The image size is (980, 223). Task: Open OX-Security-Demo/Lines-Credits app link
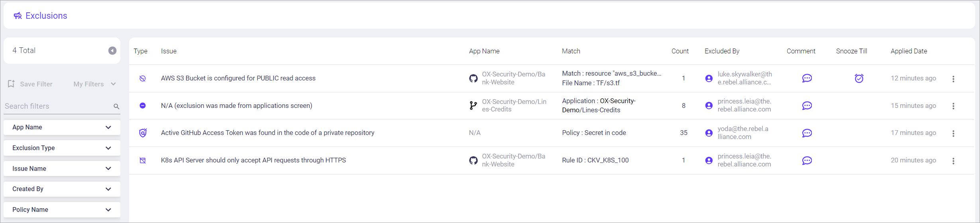(514, 106)
